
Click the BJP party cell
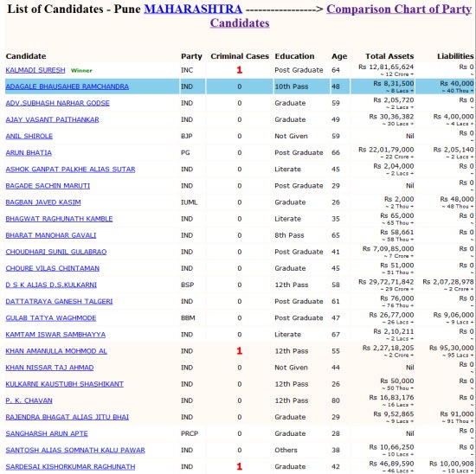(x=187, y=137)
